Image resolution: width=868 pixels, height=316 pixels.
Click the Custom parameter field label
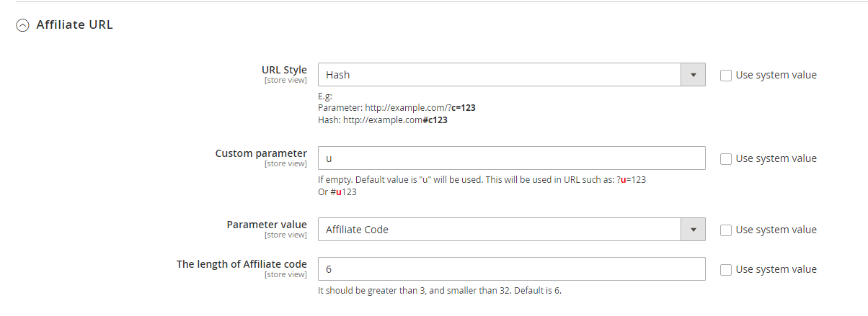click(261, 153)
